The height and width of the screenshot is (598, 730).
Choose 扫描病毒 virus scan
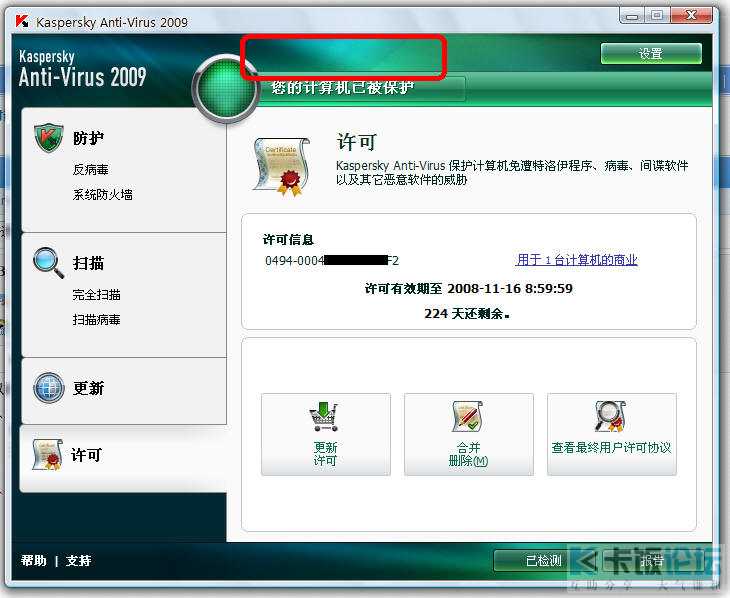(96, 319)
